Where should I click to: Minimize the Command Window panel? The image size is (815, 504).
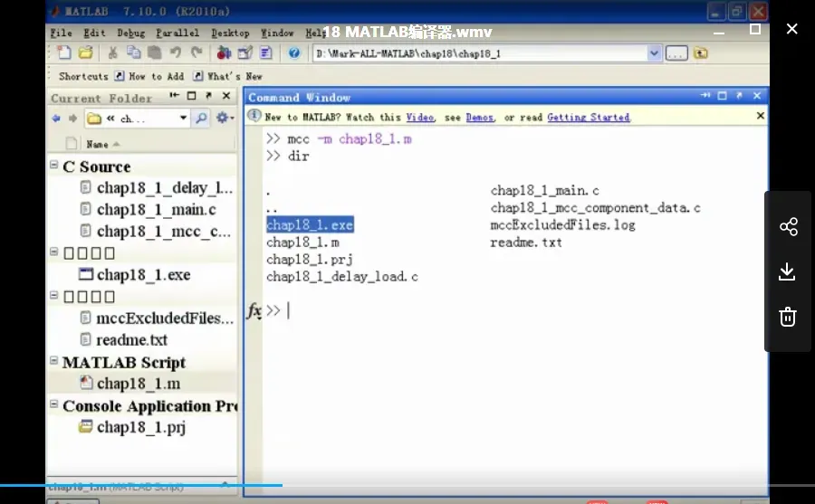(705, 96)
